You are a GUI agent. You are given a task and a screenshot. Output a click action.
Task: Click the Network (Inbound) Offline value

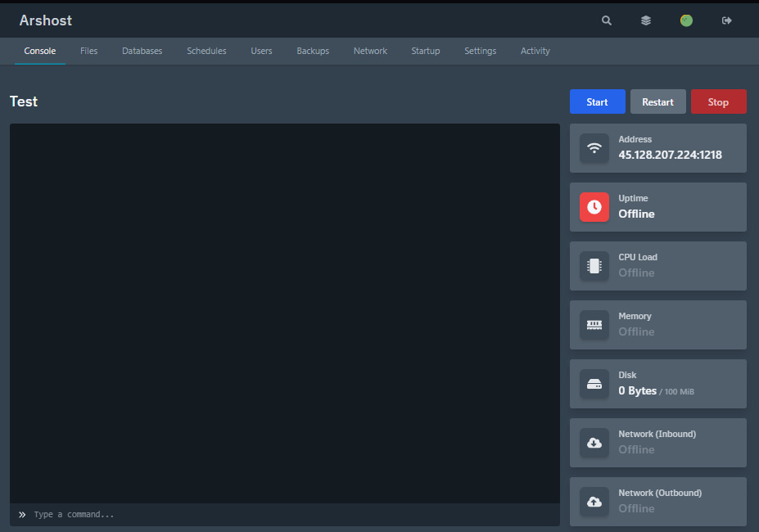pyautogui.click(x=636, y=449)
